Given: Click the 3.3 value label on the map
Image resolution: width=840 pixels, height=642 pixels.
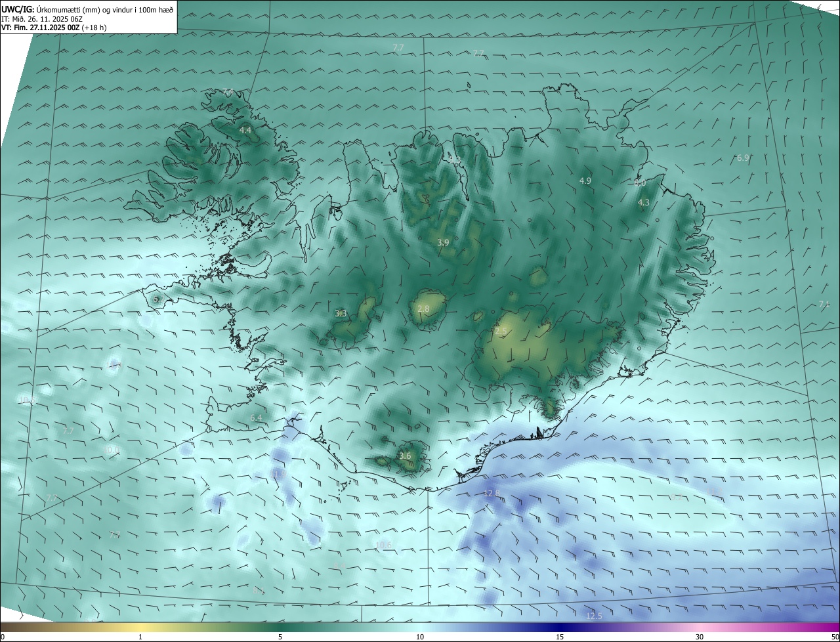Looking at the screenshot, I should tap(341, 314).
